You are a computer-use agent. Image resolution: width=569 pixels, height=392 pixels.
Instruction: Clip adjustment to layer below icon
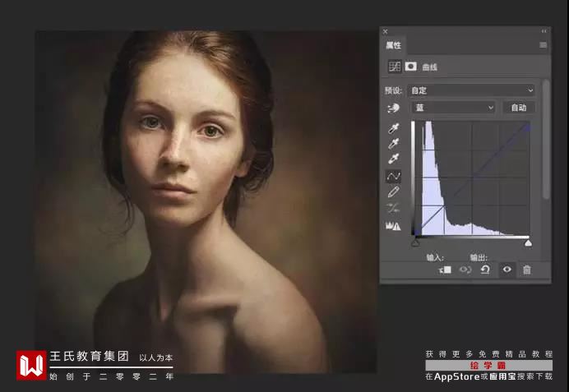pyautogui.click(x=445, y=270)
